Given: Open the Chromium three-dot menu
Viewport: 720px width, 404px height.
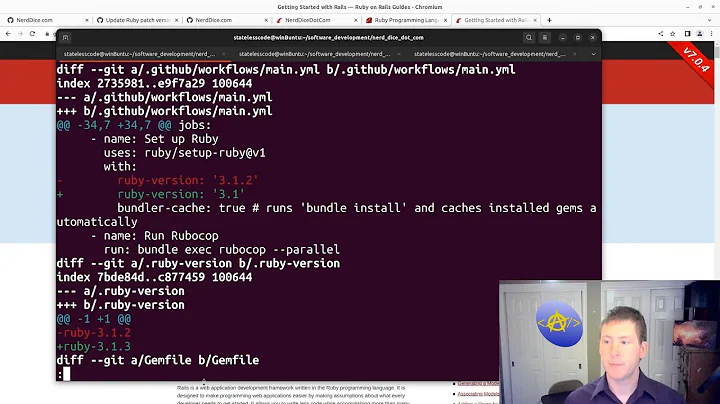Looking at the screenshot, I should click(x=712, y=34).
